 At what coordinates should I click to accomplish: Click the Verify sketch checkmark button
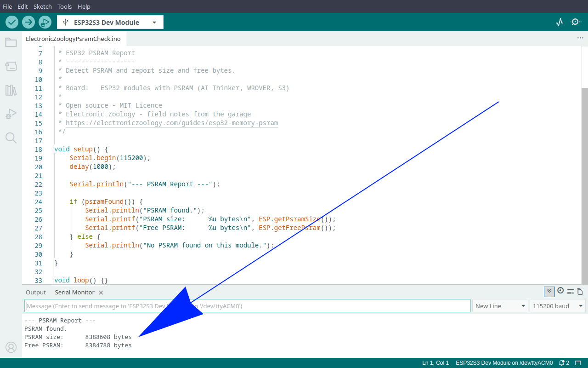tap(12, 22)
